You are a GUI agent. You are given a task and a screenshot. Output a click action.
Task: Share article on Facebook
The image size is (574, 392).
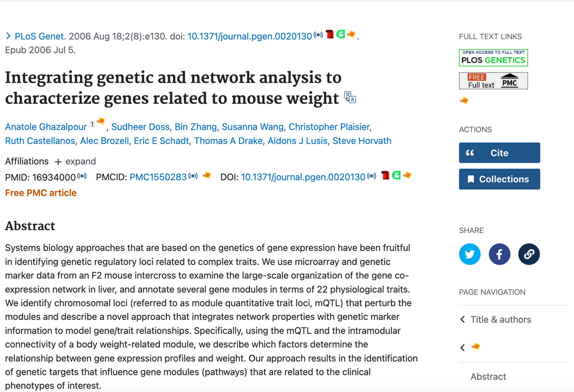tap(499, 254)
